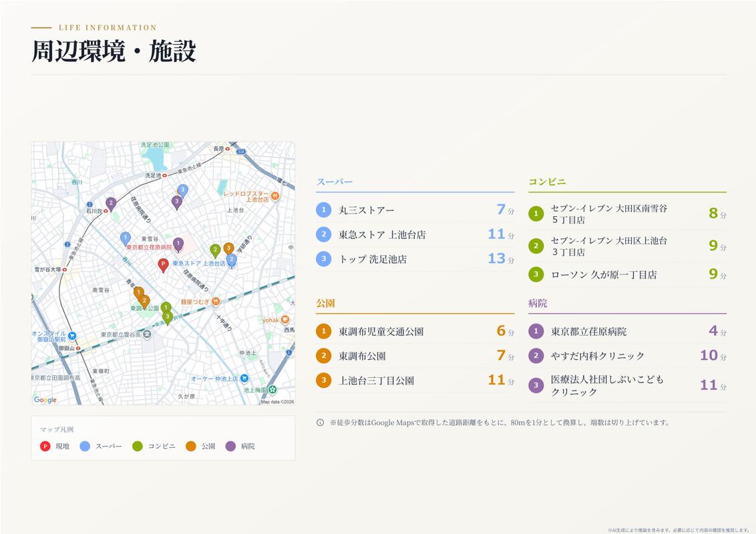Click the コンビニ section heading
Image resolution: width=756 pixels, height=534 pixels.
[x=547, y=182]
